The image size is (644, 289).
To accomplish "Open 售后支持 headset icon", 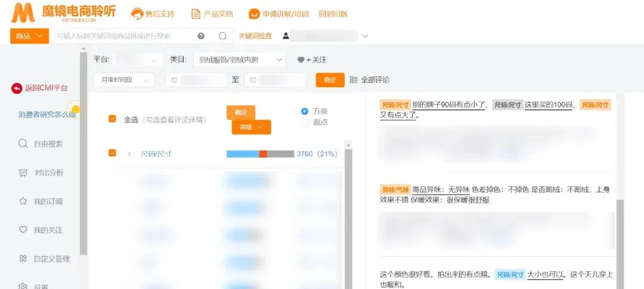I will point(137,14).
